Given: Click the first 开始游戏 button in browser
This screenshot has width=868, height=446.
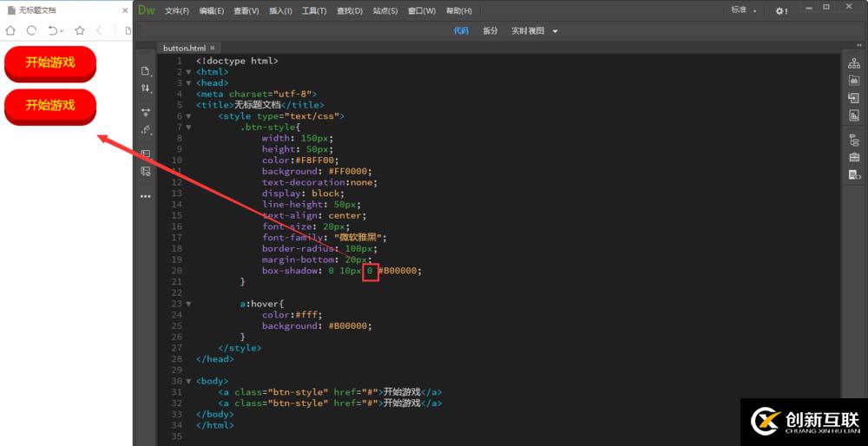Looking at the screenshot, I should (x=50, y=62).
